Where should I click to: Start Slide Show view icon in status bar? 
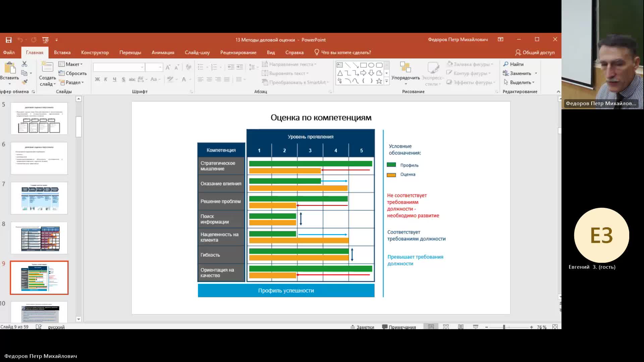pos(476,326)
